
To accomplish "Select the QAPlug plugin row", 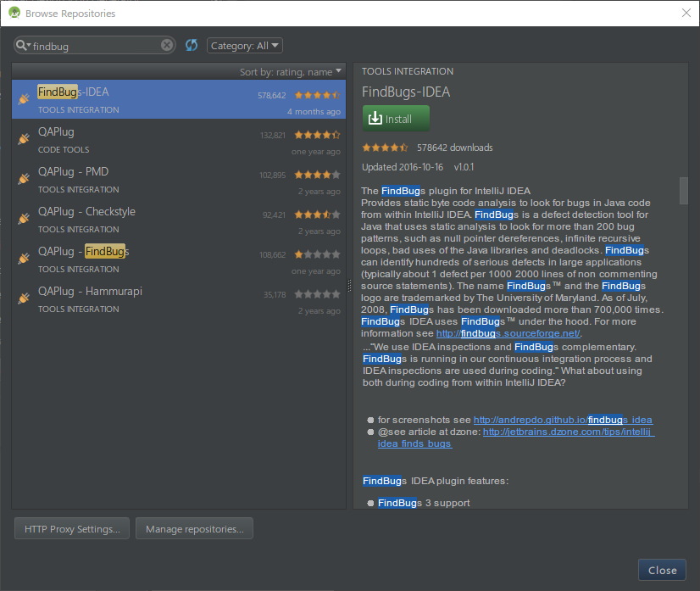I will [179, 139].
